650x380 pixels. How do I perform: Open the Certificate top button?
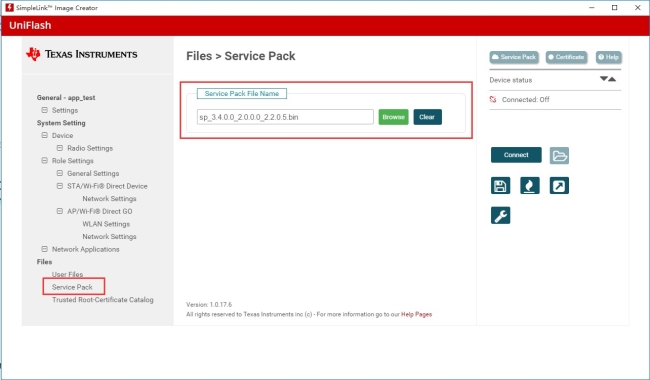coord(566,57)
